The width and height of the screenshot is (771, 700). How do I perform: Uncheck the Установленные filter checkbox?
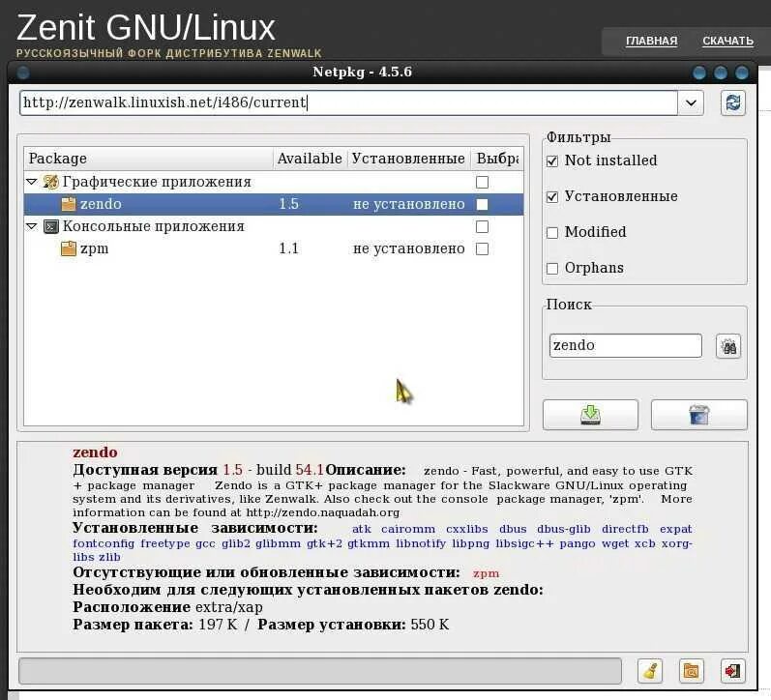pos(552,196)
